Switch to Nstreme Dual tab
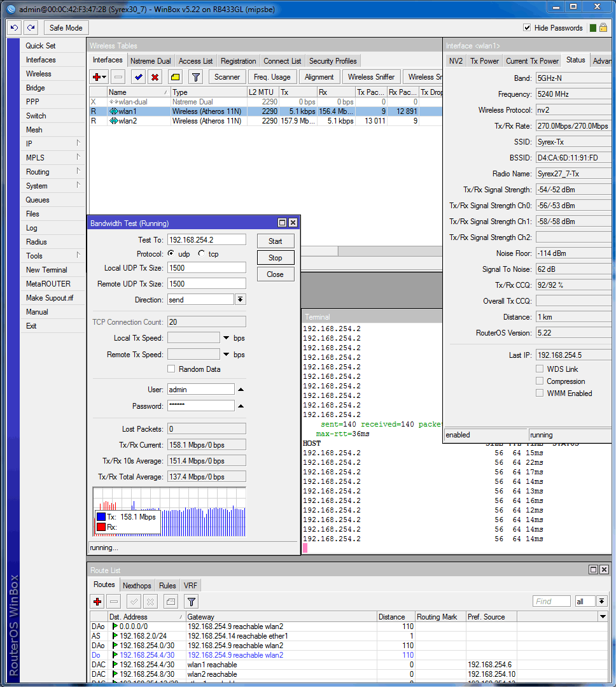 coord(151,61)
